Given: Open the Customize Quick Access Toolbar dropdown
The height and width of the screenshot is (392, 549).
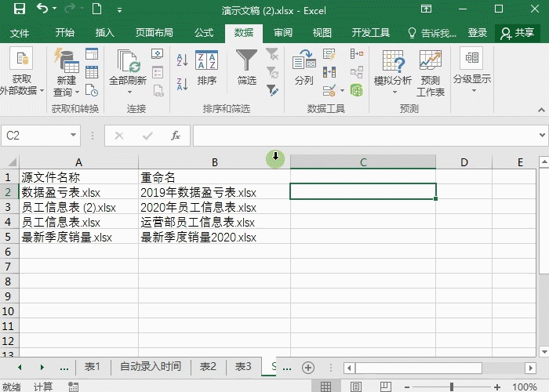Looking at the screenshot, I should point(119,10).
